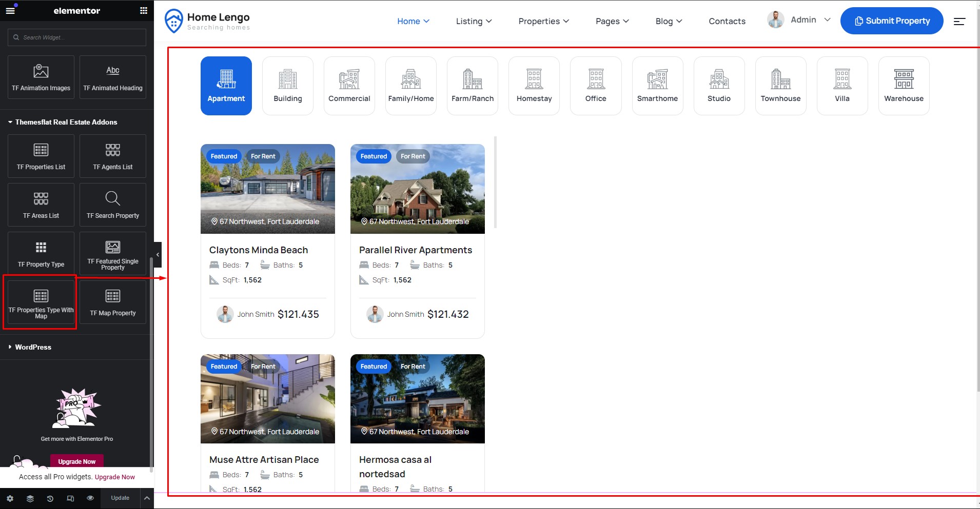This screenshot has height=509, width=980.
Task: Click the Submit Property button
Action: coord(892,21)
